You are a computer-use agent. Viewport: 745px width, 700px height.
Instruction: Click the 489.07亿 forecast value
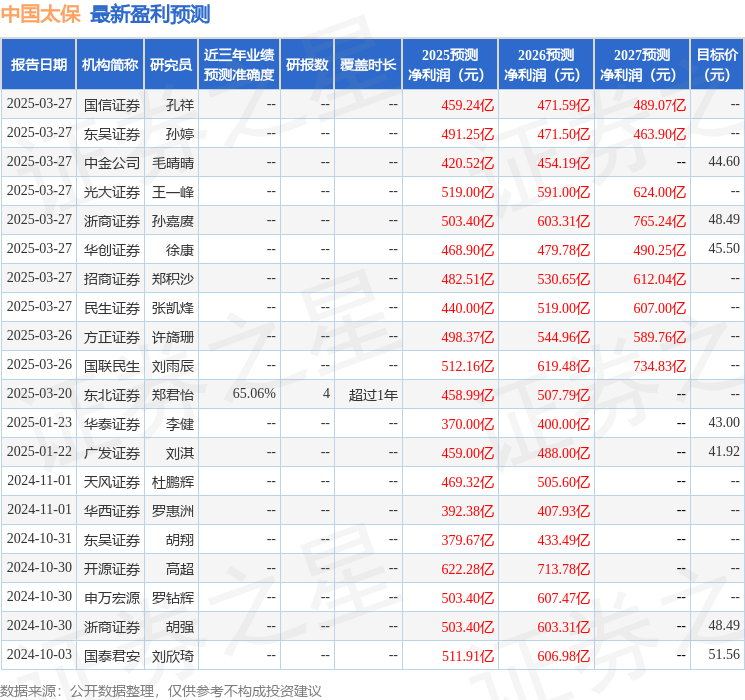659,105
